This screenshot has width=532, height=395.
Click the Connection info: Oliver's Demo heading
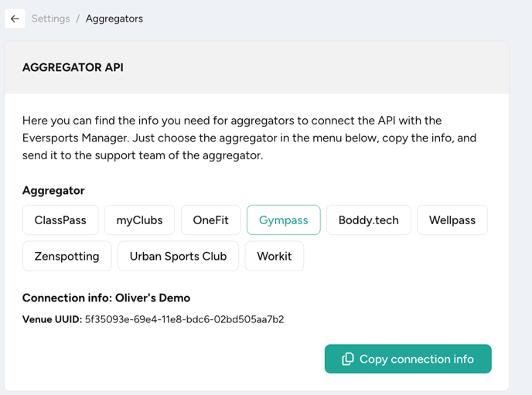(106, 298)
